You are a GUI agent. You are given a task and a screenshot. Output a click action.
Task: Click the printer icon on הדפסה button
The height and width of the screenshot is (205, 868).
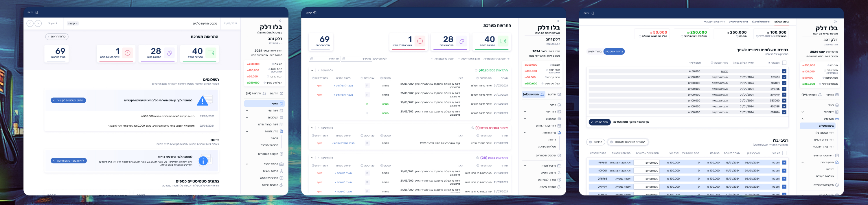point(590,142)
